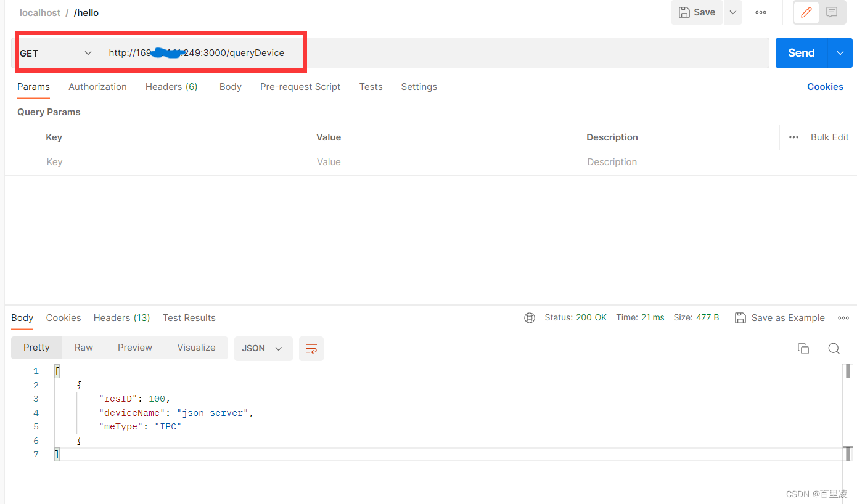Open the request Body tab
This screenshot has height=504, width=857.
231,87
